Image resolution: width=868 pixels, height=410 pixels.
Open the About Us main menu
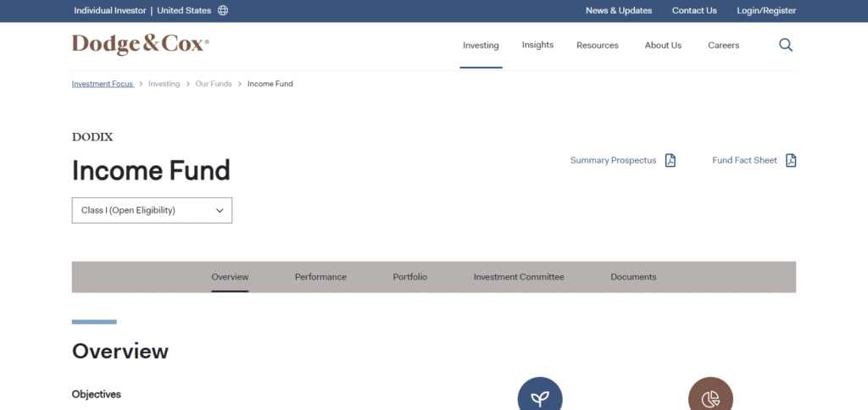pos(663,46)
